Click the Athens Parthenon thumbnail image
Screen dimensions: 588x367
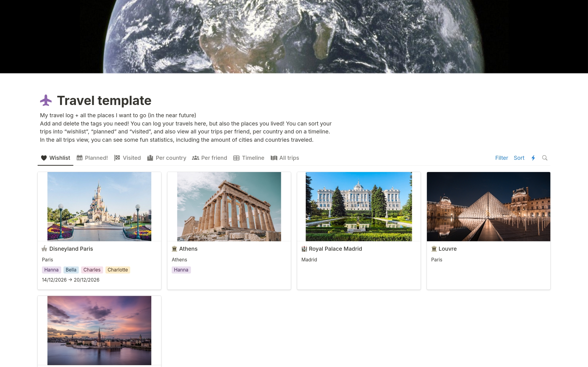(229, 206)
